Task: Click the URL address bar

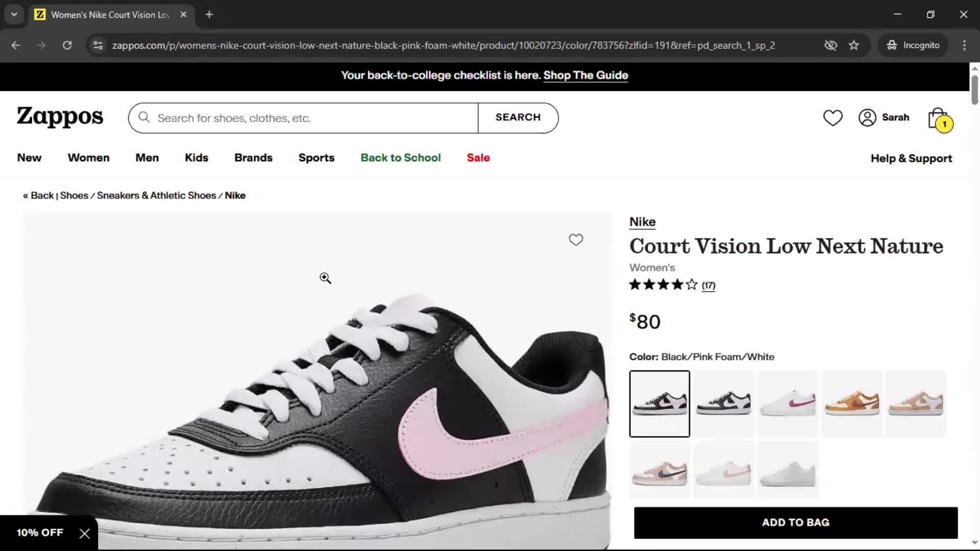Action: [x=444, y=45]
